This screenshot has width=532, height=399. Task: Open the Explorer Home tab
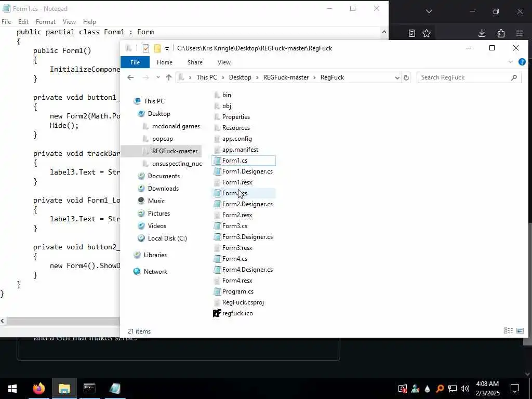pos(165,62)
